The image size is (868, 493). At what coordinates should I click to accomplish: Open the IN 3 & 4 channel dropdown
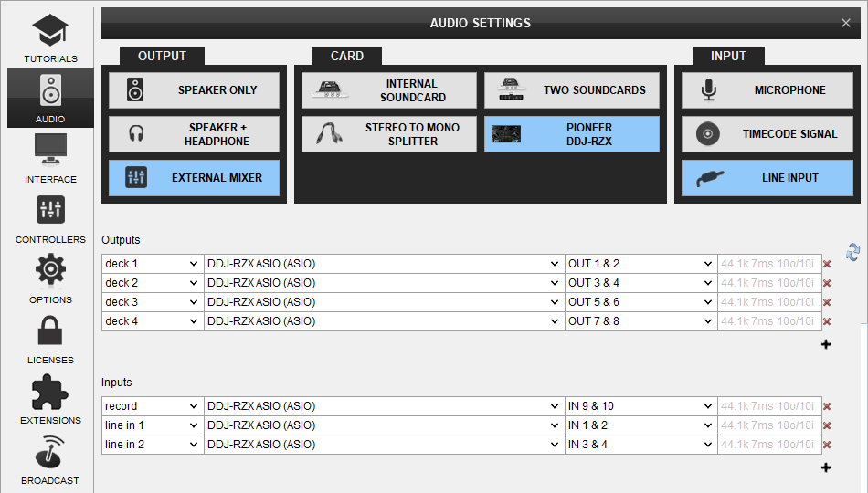coord(641,445)
